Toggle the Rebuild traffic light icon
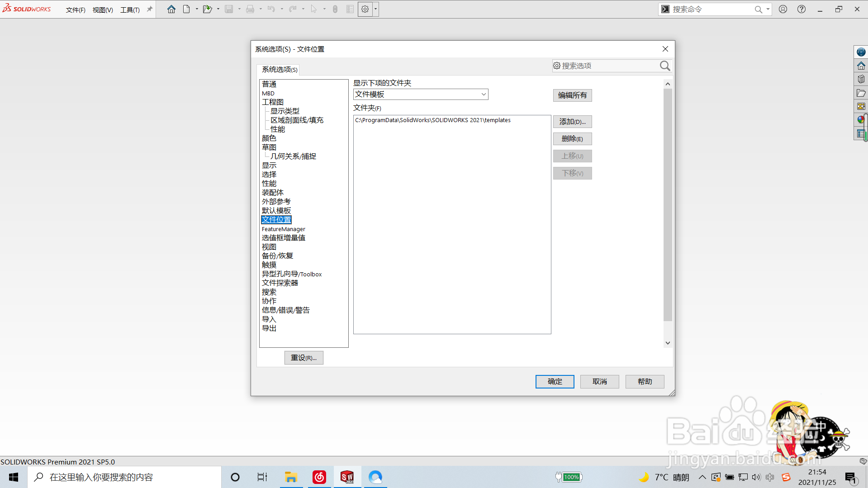 pyautogui.click(x=335, y=9)
